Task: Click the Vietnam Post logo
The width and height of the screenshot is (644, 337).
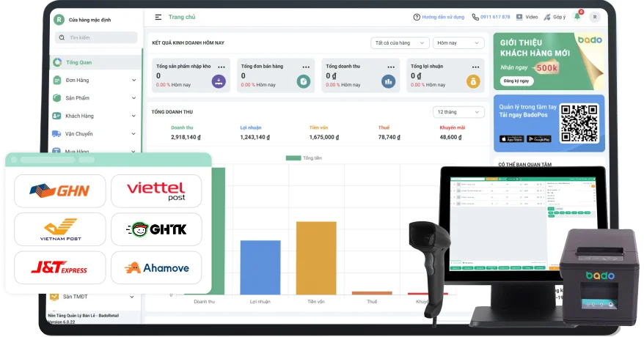Action: (60, 229)
